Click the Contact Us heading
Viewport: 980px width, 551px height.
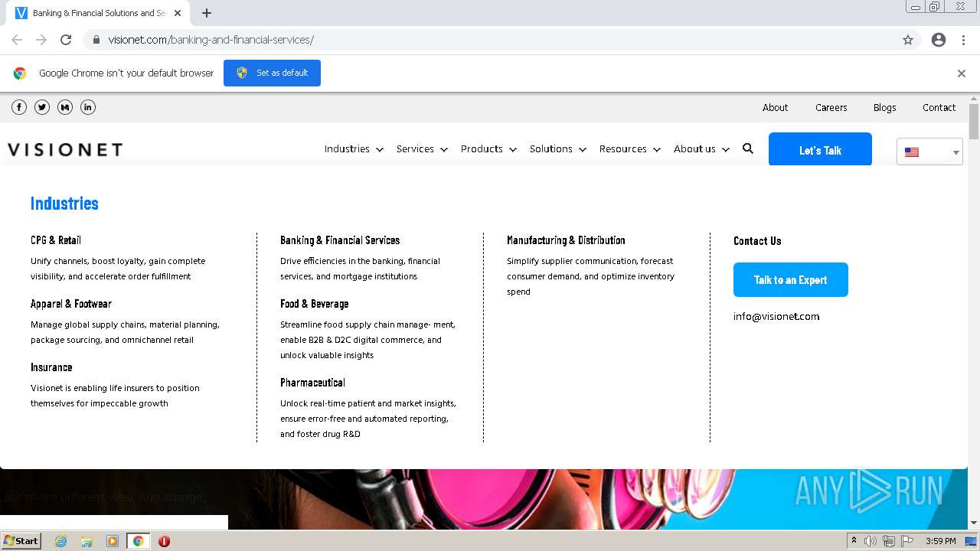tap(757, 240)
